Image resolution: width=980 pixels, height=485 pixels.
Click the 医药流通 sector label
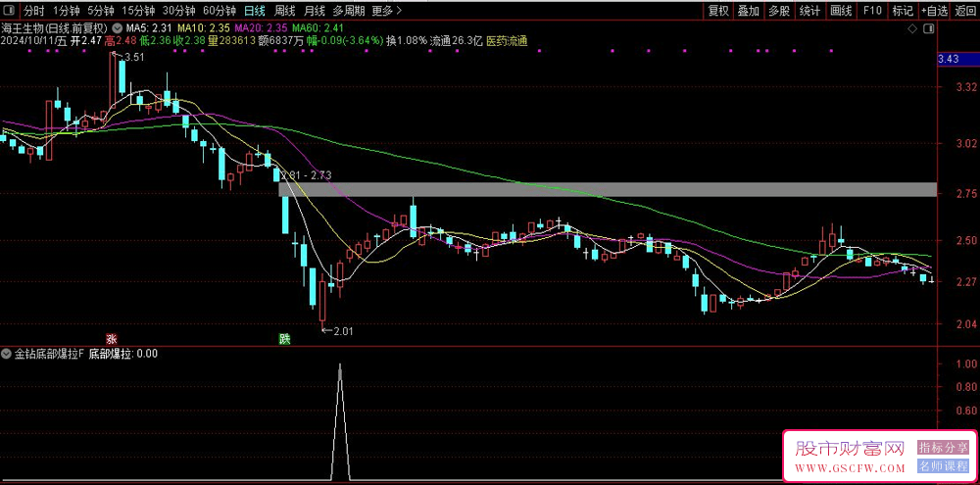507,40
